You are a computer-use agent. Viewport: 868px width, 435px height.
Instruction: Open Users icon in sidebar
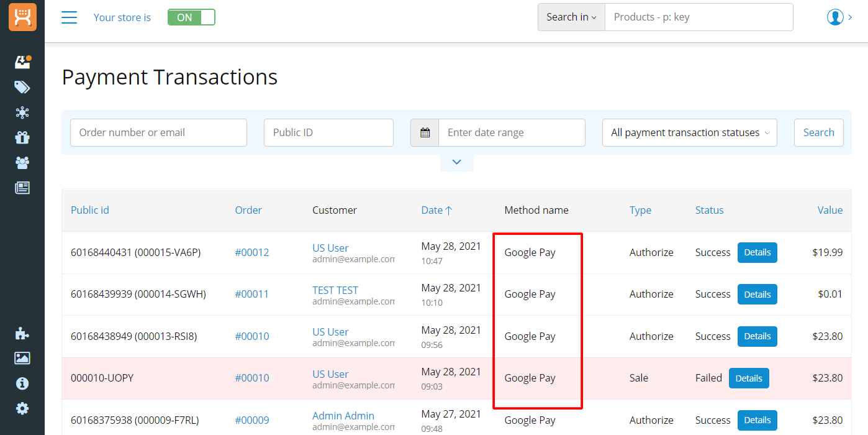[22, 163]
